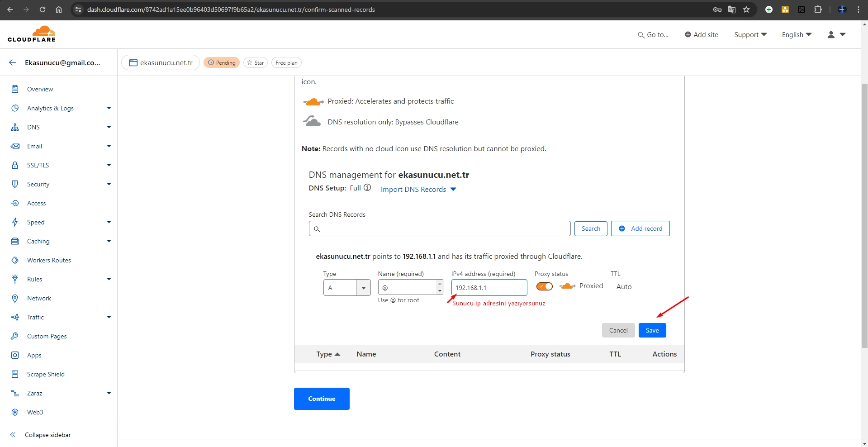Open the Go to... search
Screen dimensions: 868x447
click(x=653, y=35)
